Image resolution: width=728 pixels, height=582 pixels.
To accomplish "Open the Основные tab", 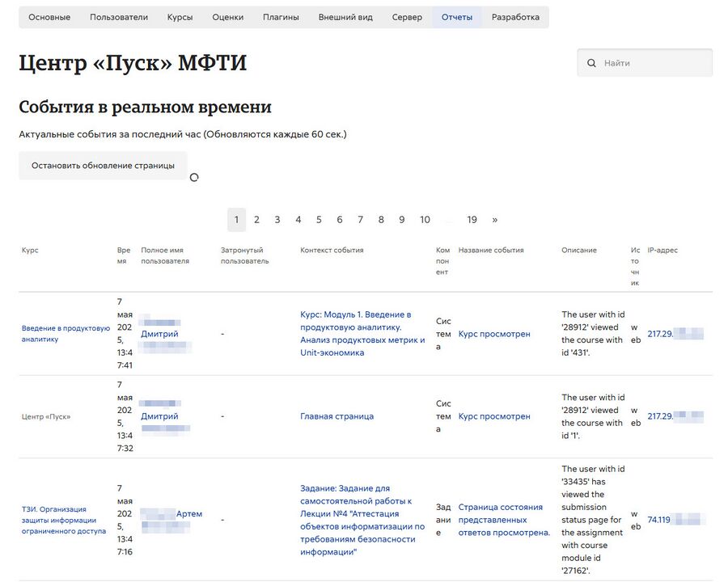I will click(x=49, y=17).
